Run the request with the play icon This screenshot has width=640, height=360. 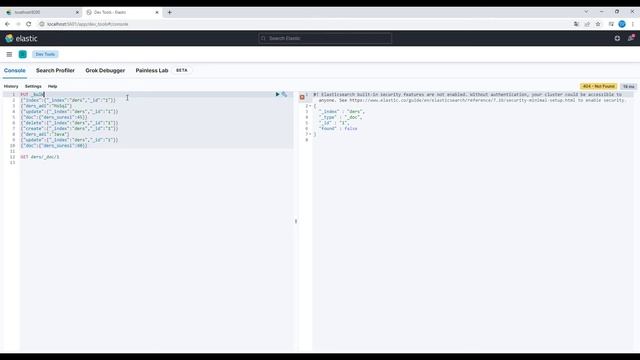pyautogui.click(x=278, y=94)
